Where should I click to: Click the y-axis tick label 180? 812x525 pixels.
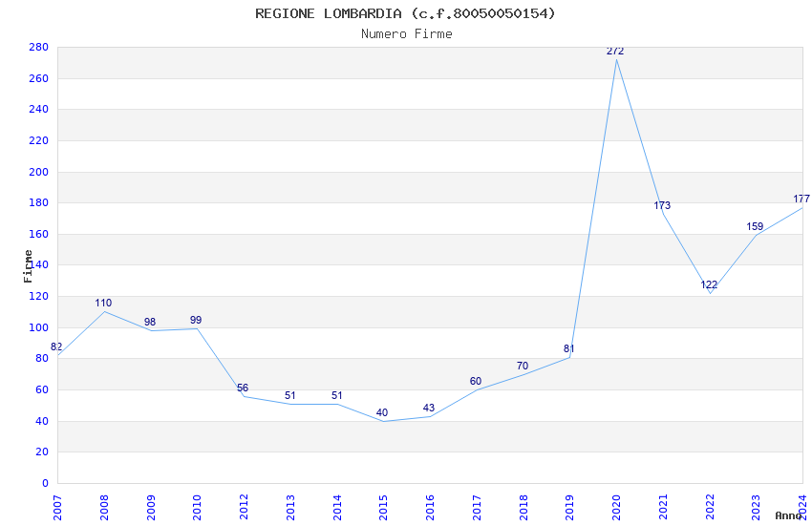coord(39,202)
